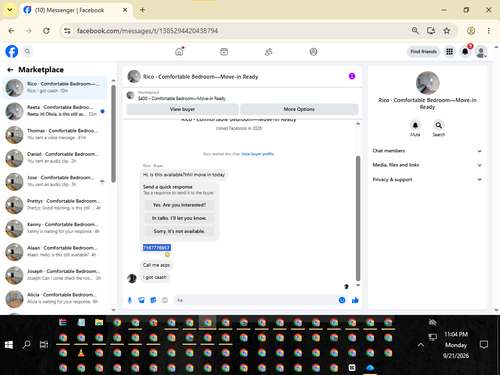Open Facebook search magnifier icon

pyautogui.click(x=27, y=52)
